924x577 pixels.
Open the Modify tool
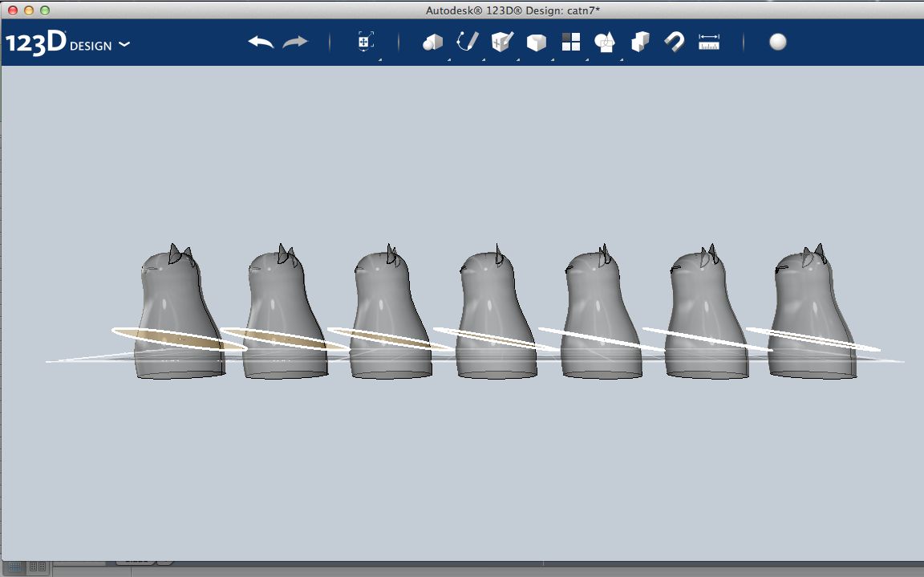coord(537,43)
